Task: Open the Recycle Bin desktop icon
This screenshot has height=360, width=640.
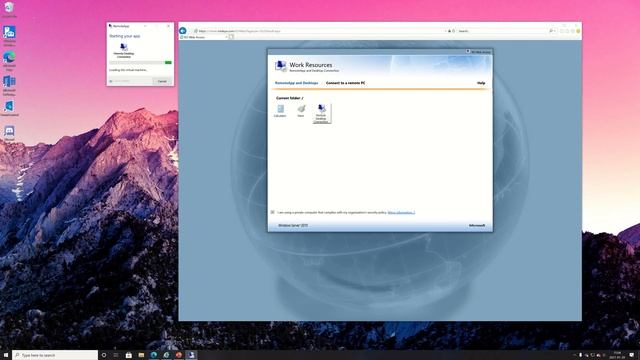Action: (x=9, y=9)
